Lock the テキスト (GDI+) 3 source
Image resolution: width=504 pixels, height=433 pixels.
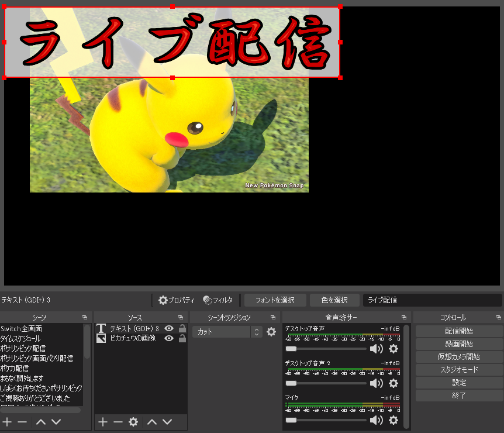tap(182, 328)
